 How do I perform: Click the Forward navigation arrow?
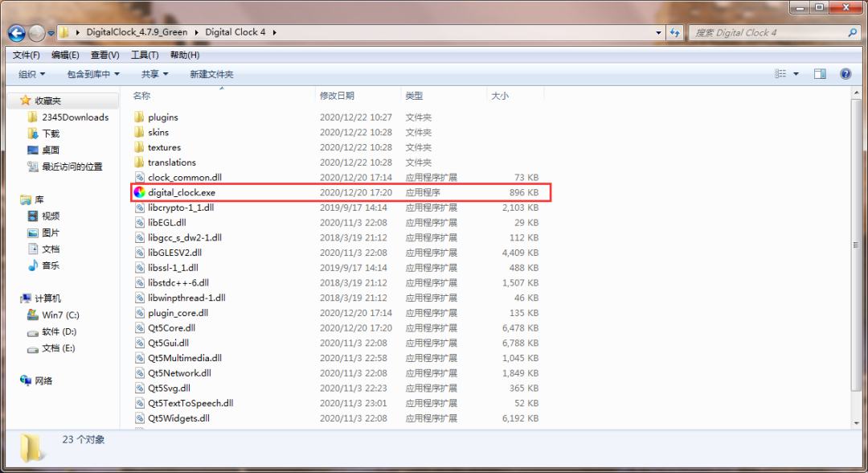click(x=36, y=33)
